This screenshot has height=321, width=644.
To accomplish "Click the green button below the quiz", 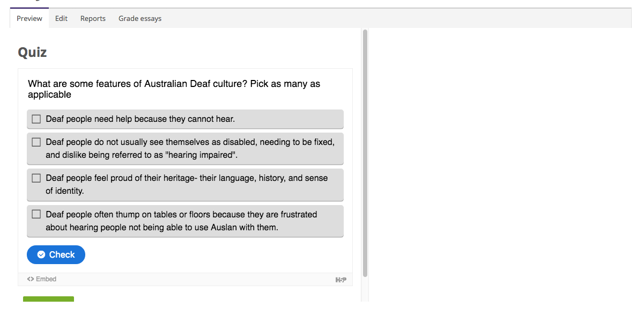I will pos(48,299).
